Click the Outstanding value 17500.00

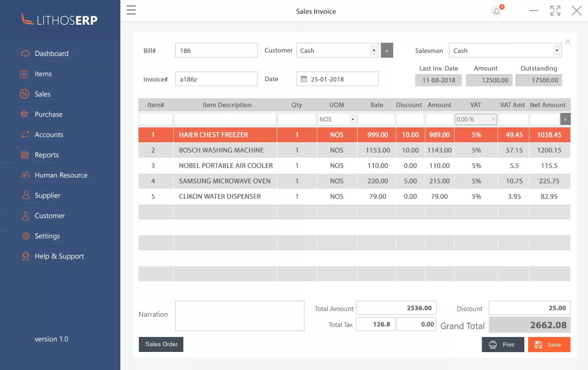pos(539,80)
